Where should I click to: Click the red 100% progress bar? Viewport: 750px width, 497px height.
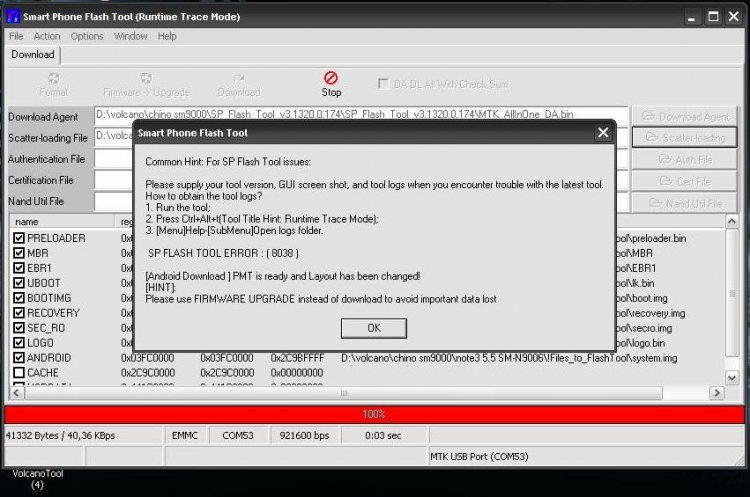(375, 414)
